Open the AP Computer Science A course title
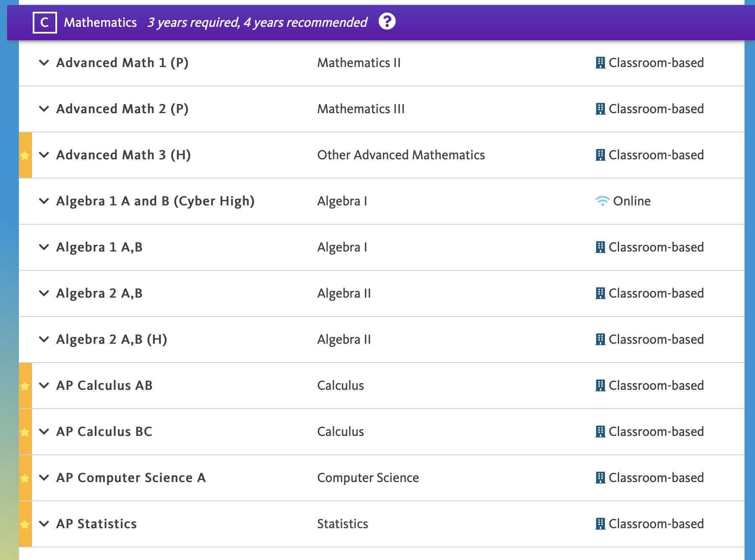Screen dimensions: 755x560 click(131, 478)
